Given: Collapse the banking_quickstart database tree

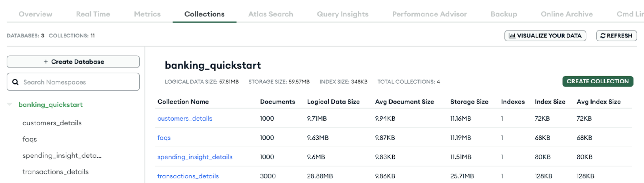Looking at the screenshot, I should point(10,104).
